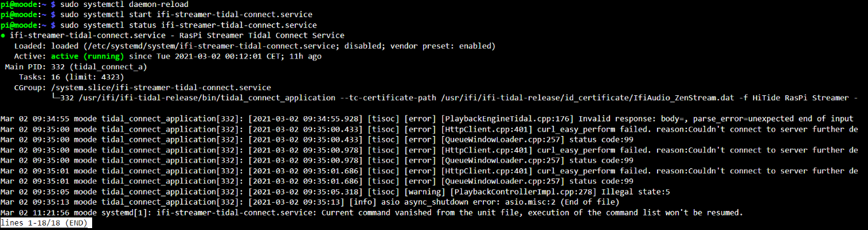Click the first HttpClient.cpp:401 curl error line
Screen dimensions: 868x230
pyautogui.click(x=434, y=129)
